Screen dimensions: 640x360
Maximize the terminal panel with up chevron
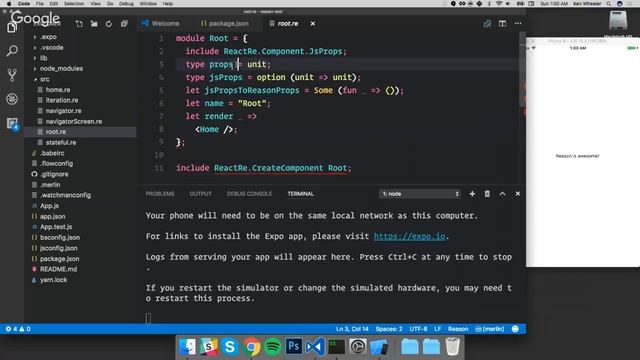pos(502,194)
